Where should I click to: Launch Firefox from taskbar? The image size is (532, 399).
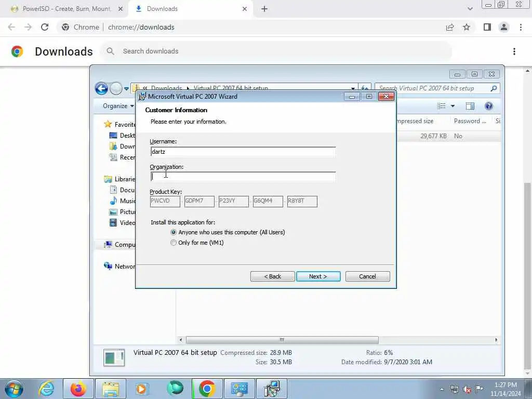(x=78, y=389)
